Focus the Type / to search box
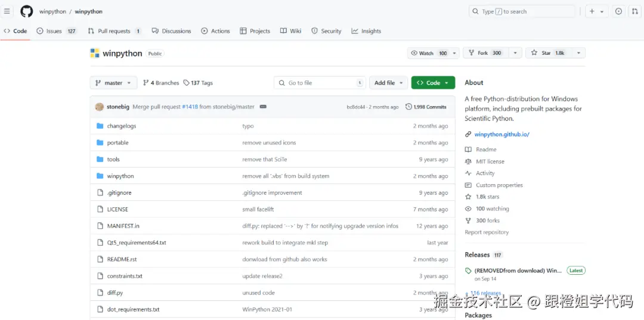 coord(522,11)
